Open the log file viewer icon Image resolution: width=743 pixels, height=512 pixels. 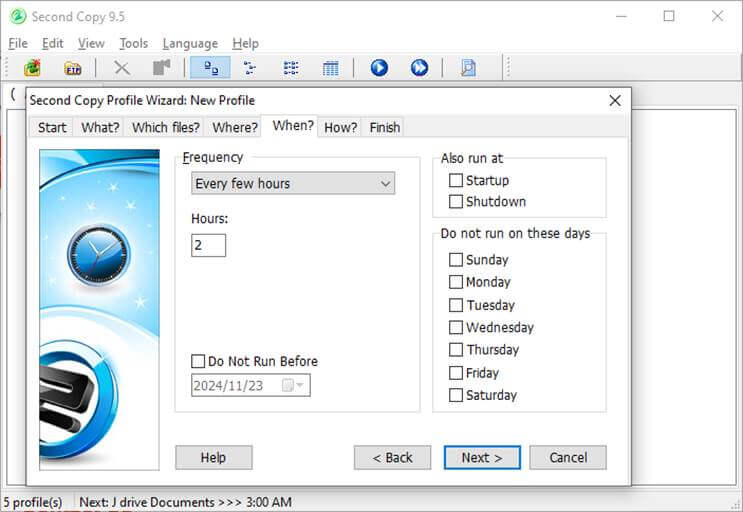pyautogui.click(x=468, y=68)
